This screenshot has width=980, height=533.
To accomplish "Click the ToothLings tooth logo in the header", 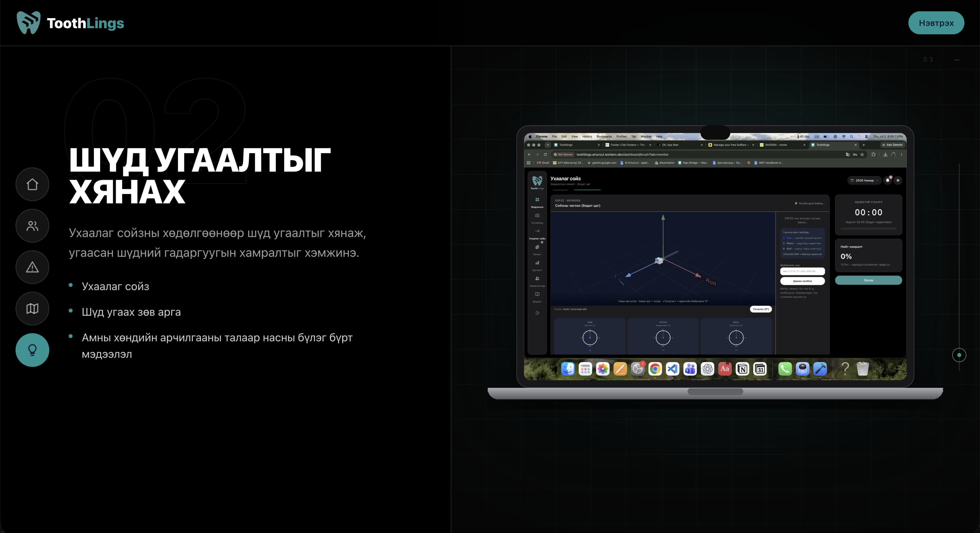I will click(x=29, y=23).
